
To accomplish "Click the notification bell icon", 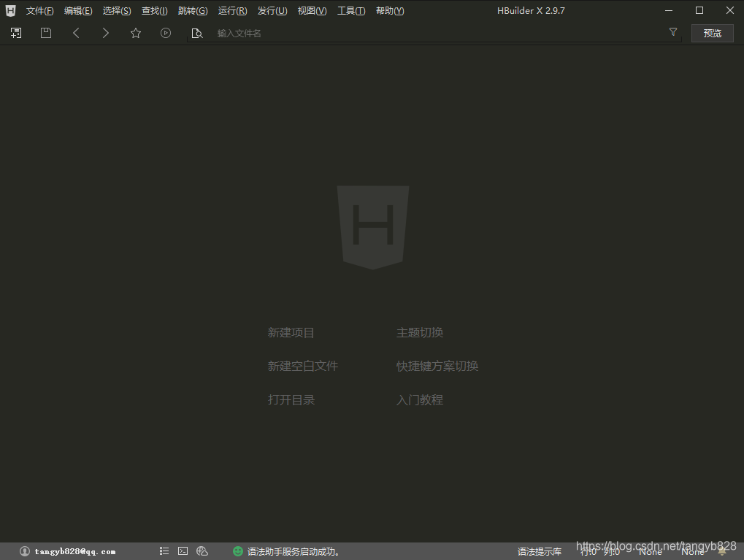I will tap(722, 551).
